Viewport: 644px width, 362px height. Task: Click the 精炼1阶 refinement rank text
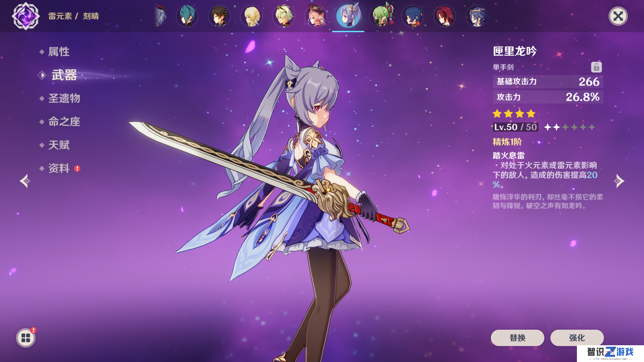tap(507, 142)
